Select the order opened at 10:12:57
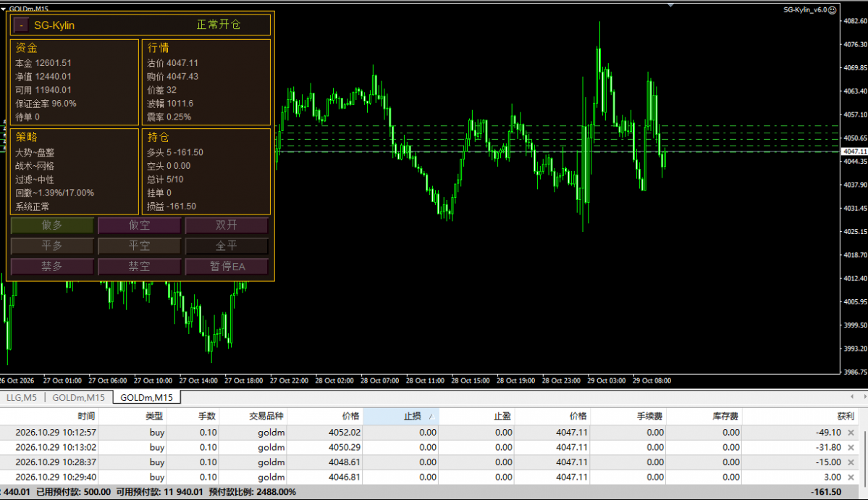The image size is (868, 500). point(429,433)
